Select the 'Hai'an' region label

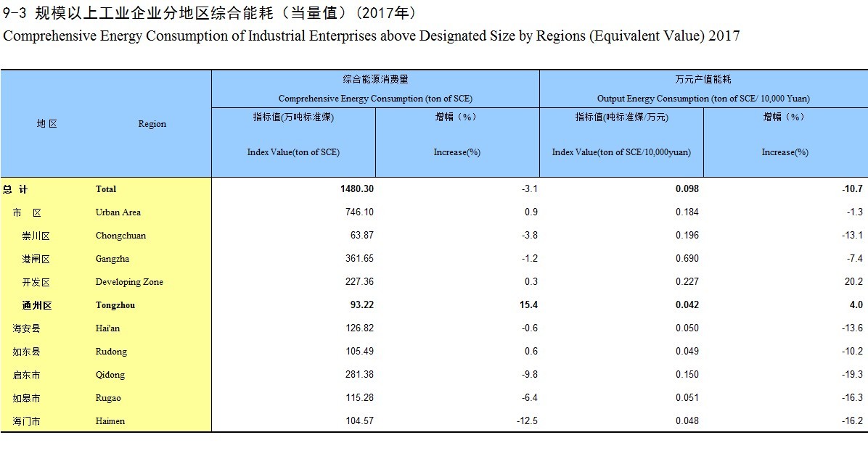[108, 328]
